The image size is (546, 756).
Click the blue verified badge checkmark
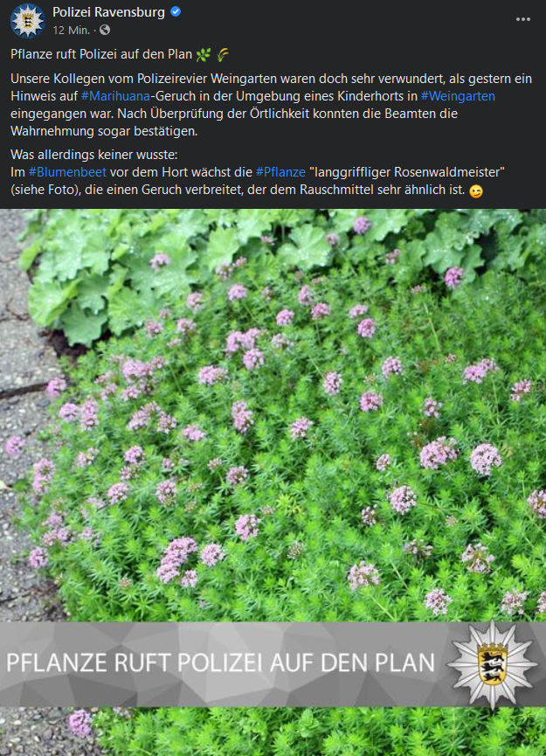[176, 12]
